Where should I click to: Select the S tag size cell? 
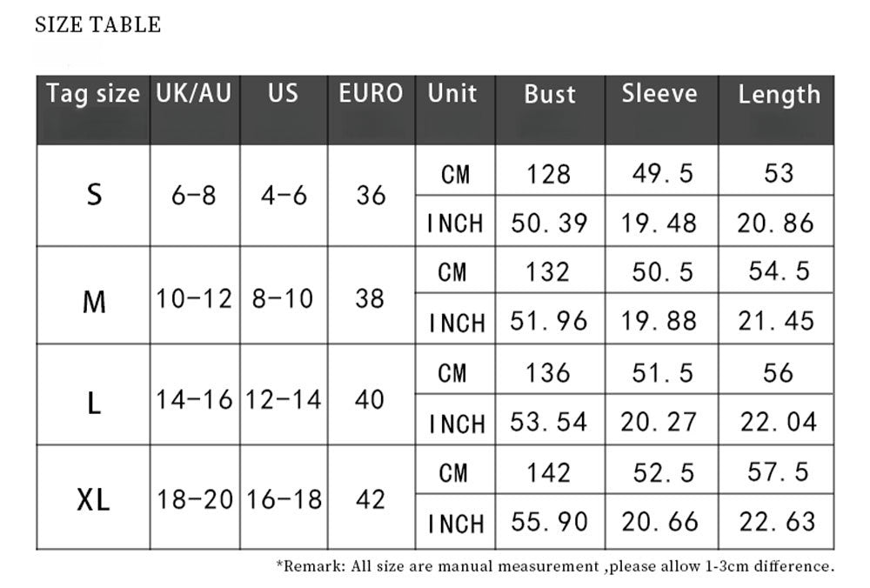pos(94,195)
